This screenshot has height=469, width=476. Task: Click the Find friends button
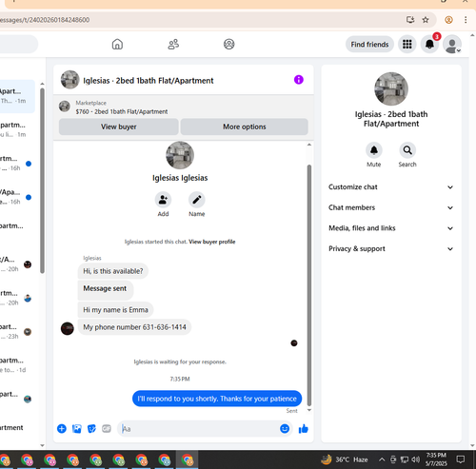click(x=369, y=45)
